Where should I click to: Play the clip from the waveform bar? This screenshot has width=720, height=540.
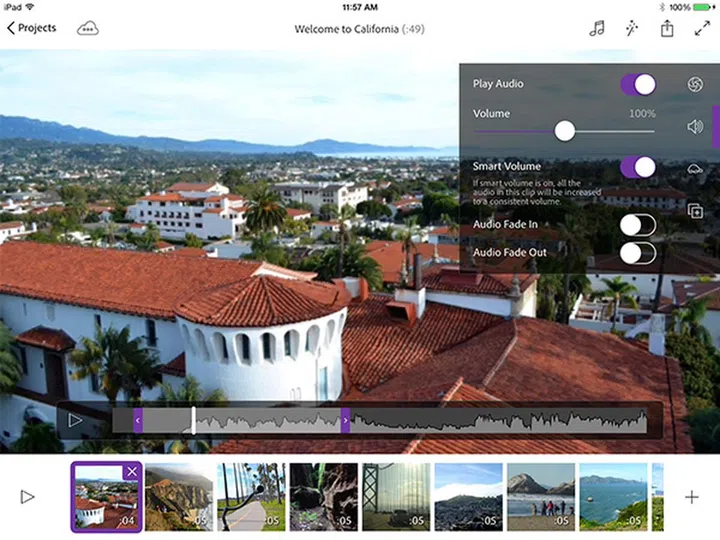[x=75, y=420]
